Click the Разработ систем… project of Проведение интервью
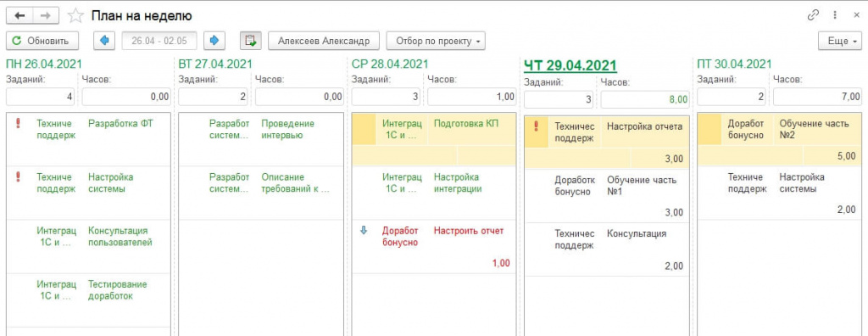 coord(229,129)
